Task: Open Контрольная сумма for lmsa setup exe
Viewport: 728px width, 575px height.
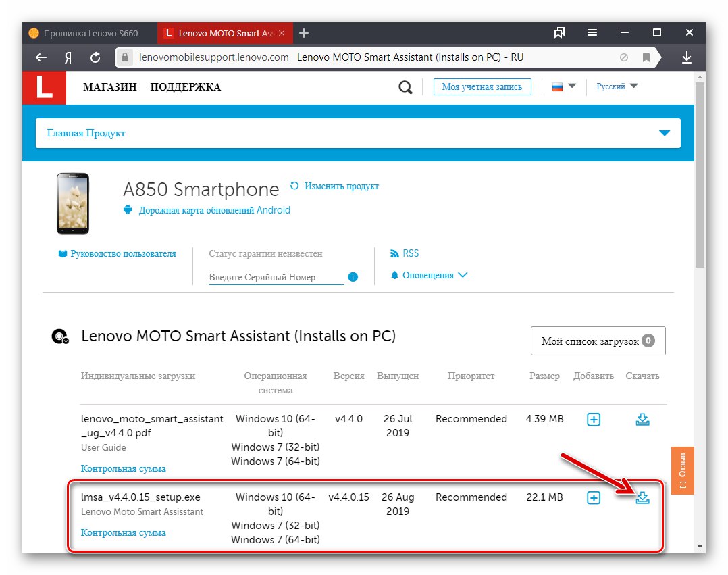Action: click(123, 532)
